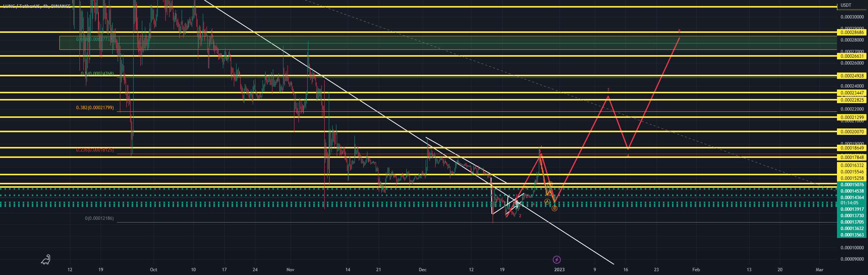Click the green 0.00013730 price label

[x=851, y=216]
